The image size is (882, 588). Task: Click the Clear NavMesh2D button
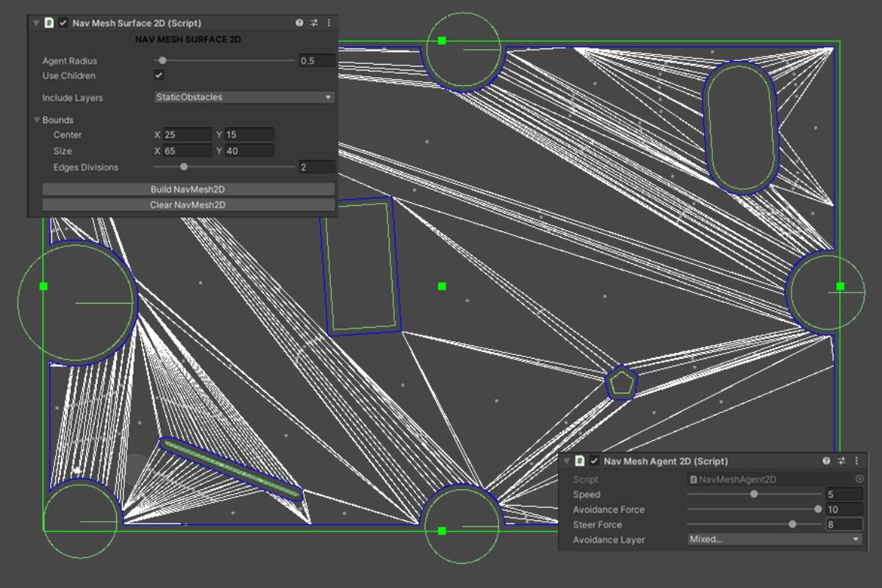point(188,205)
